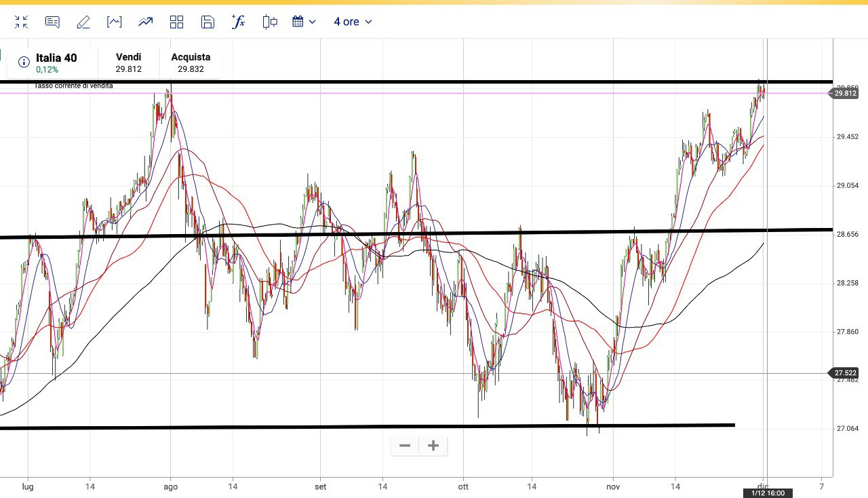Image resolution: width=868 pixels, height=498 pixels.
Task: Click the bracketed chart pattern icon
Action: point(114,22)
